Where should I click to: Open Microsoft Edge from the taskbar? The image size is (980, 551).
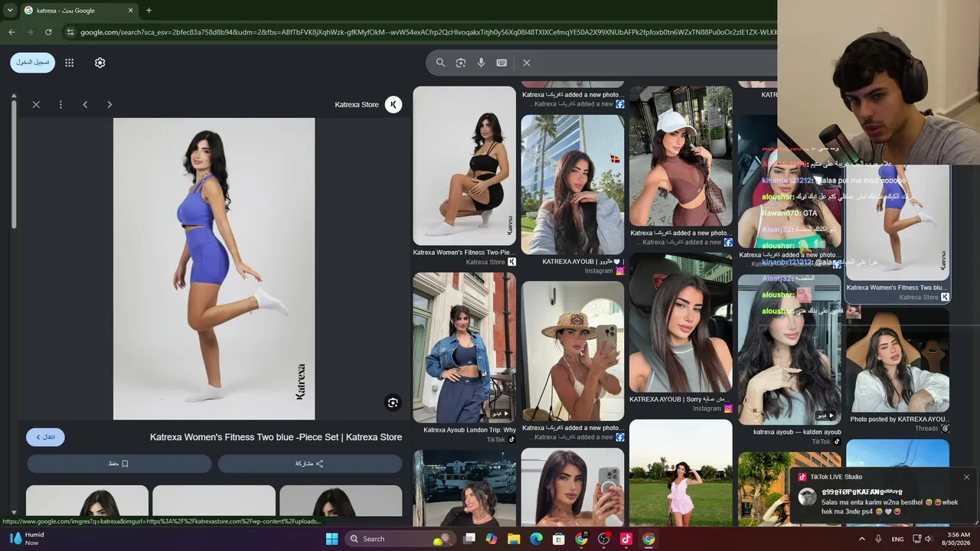click(x=537, y=539)
